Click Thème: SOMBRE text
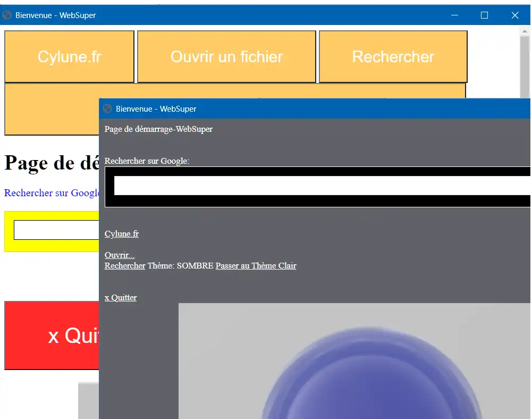This screenshot has height=419, width=532. click(181, 265)
